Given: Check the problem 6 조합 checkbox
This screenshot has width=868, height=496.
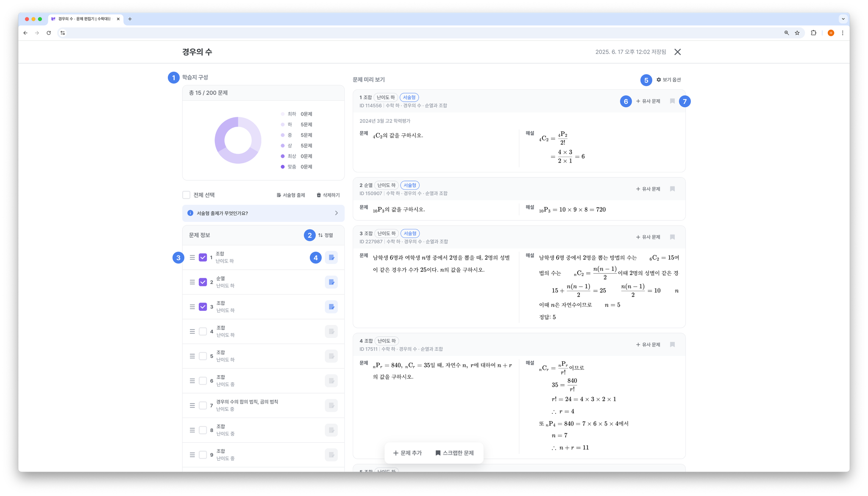Looking at the screenshot, I should [x=203, y=381].
